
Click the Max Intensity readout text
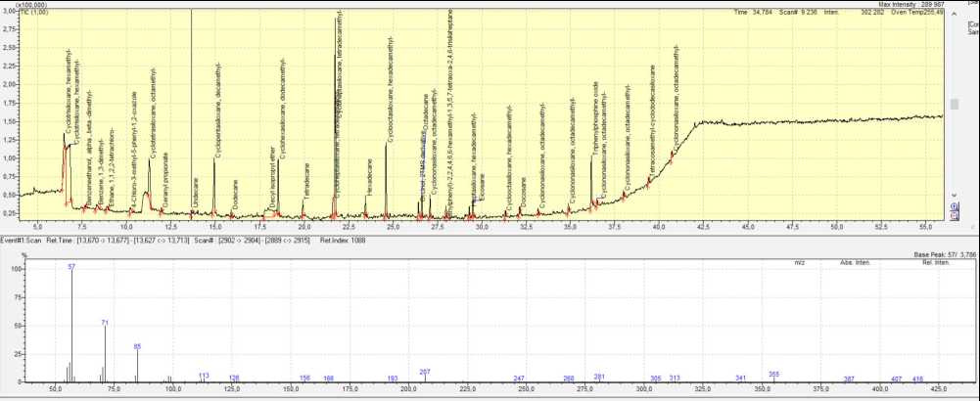[911, 4]
